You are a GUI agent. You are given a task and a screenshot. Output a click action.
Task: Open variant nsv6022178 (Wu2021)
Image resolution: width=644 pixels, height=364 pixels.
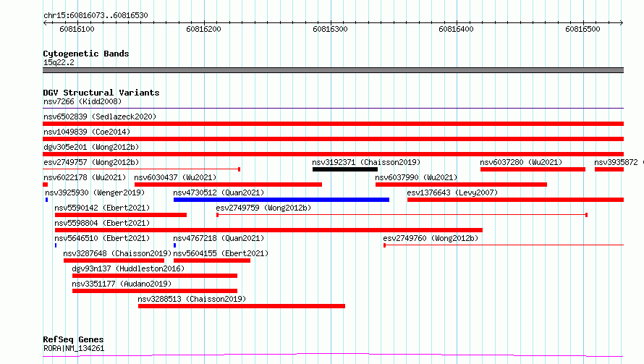[85, 177]
